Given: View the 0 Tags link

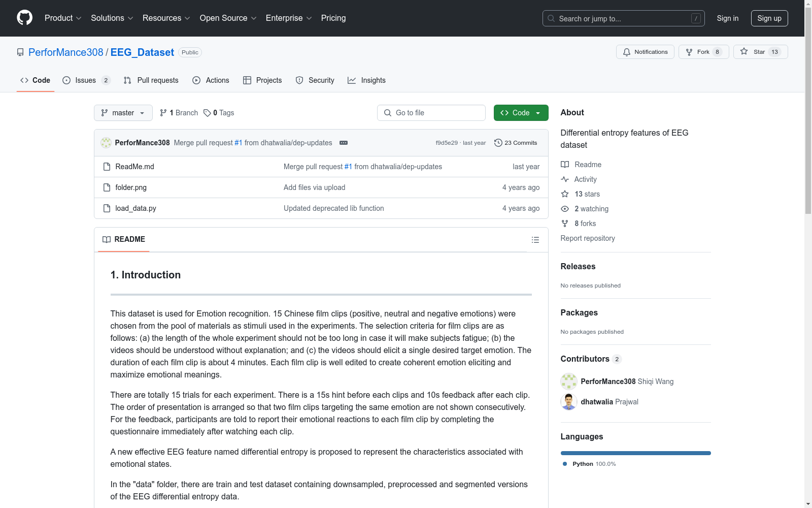Looking at the screenshot, I should [x=219, y=113].
